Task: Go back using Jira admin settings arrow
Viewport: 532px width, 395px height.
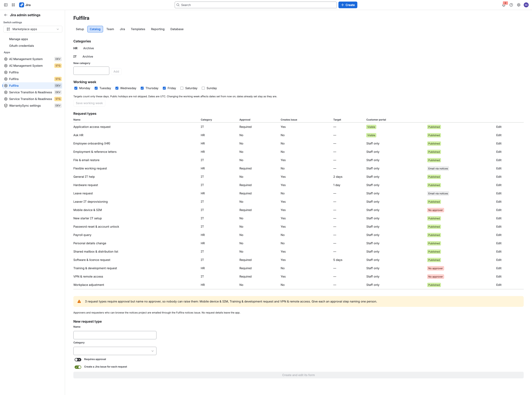Action: [6, 15]
